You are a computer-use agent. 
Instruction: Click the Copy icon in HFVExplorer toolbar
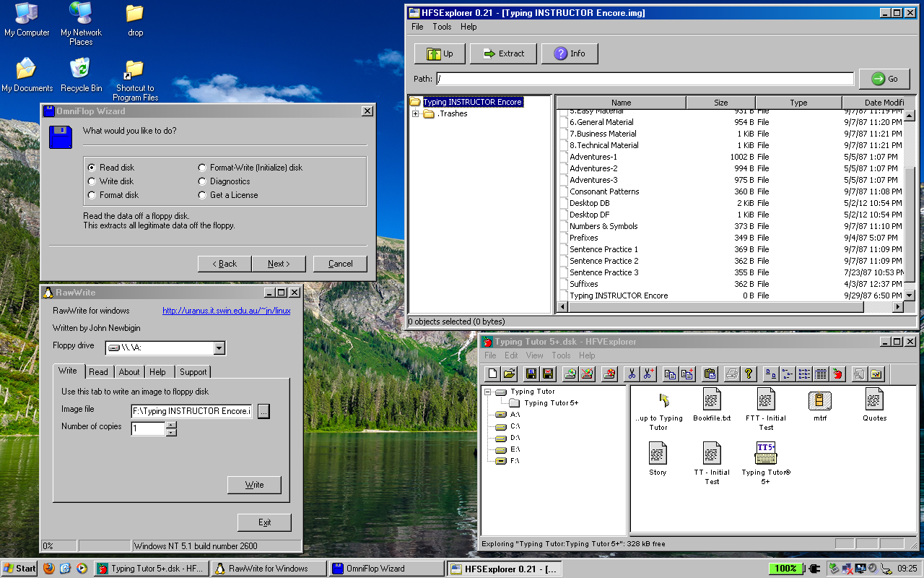[670, 374]
